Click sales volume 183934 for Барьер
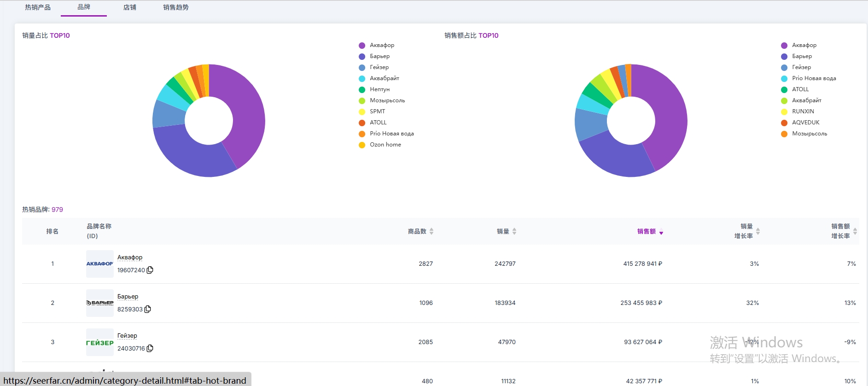 coord(505,303)
